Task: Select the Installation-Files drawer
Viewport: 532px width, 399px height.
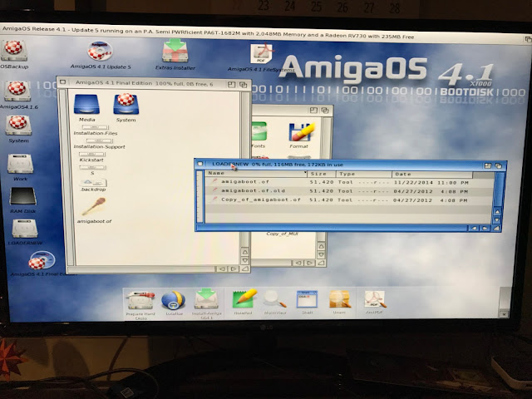Action: [x=96, y=127]
